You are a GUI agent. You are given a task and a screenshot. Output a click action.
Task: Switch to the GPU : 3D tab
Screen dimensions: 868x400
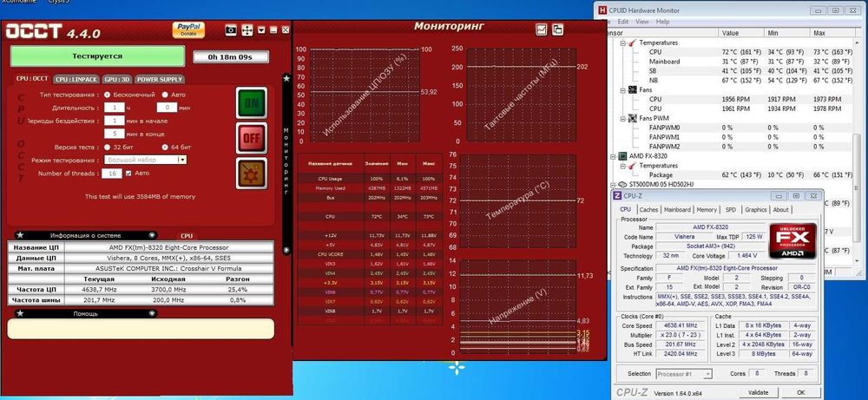point(117,79)
